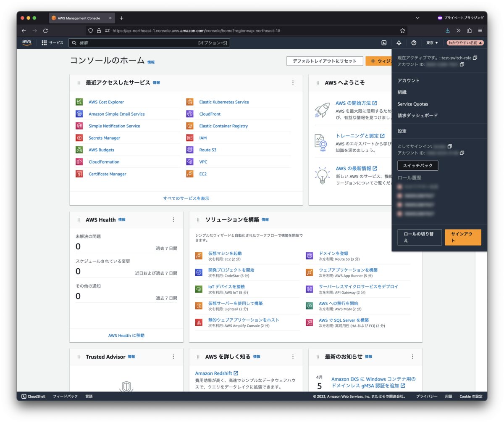Select 請求ダッシュボード in the account menu
Viewport: 504px width, 423px height.
click(x=418, y=115)
